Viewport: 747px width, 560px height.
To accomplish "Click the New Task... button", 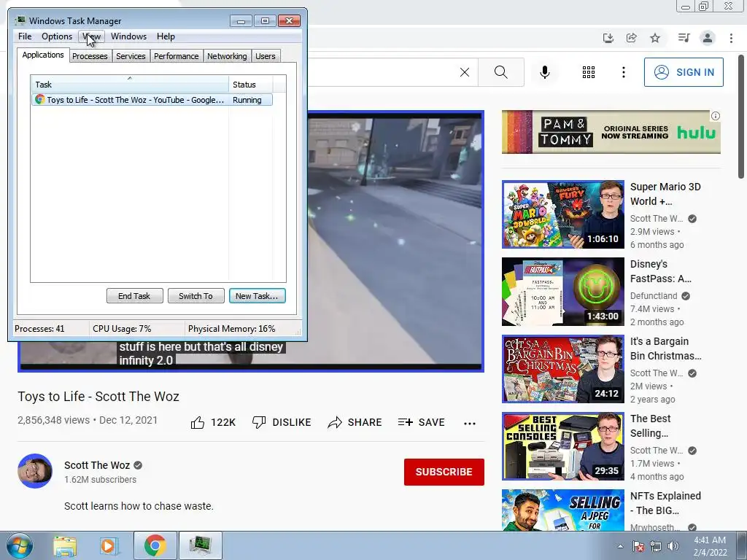I will [x=258, y=296].
